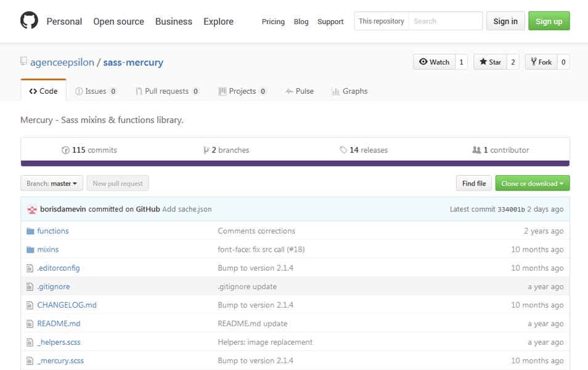Open the CHANGELOG.md file
The image size is (588, 370).
pyautogui.click(x=67, y=305)
